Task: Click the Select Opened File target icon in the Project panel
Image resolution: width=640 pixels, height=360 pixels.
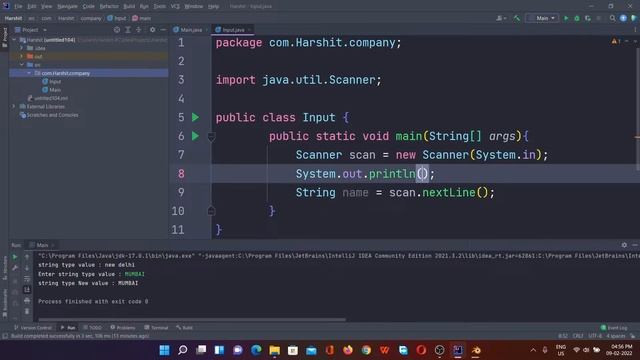Action: (x=117, y=30)
